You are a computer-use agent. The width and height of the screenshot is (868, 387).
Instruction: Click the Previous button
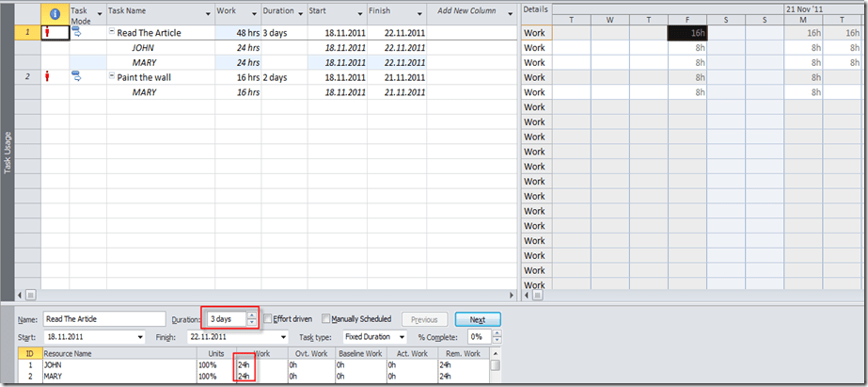coord(424,319)
